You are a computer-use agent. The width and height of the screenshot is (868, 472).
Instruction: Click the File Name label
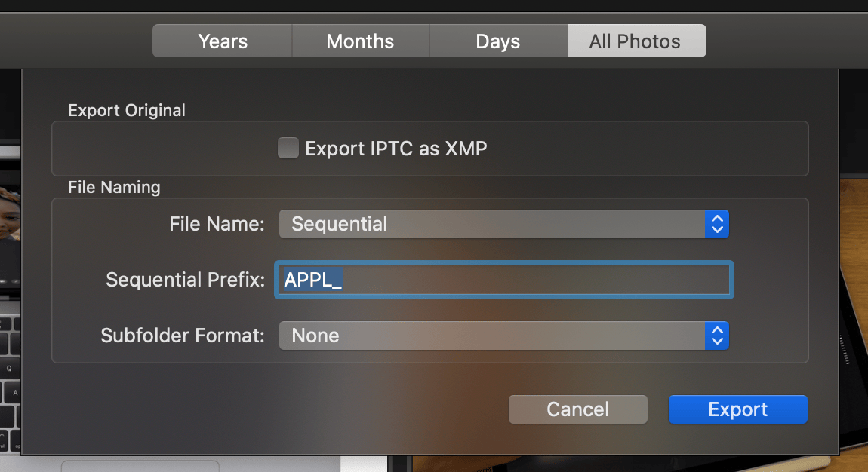[x=217, y=224]
